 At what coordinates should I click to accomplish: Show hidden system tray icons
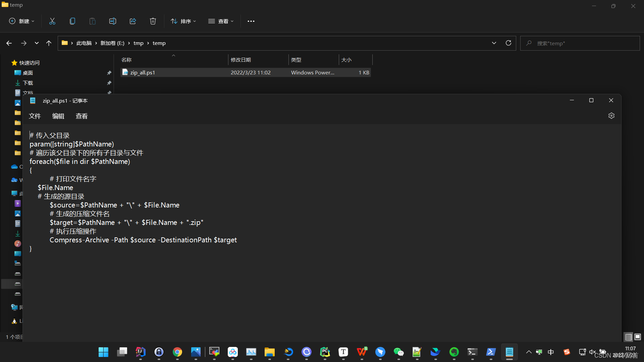click(529, 352)
